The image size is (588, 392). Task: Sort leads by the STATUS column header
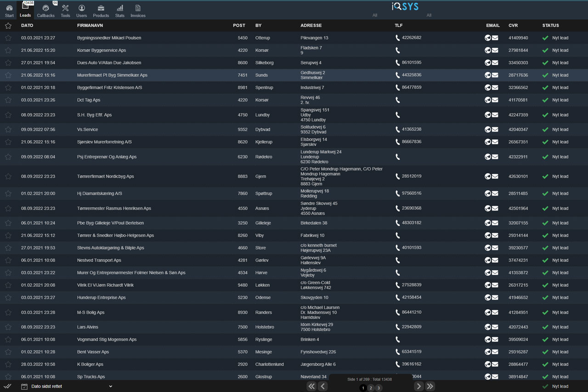(x=550, y=26)
